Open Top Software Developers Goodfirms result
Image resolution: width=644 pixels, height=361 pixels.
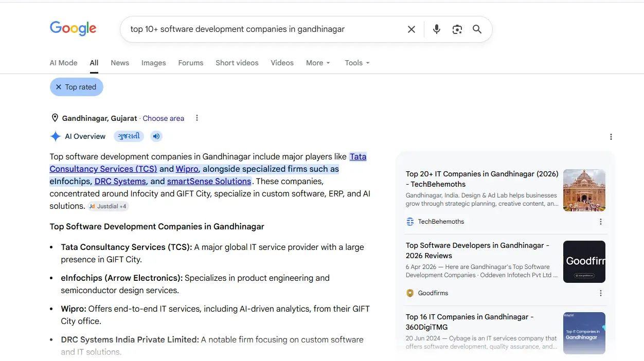click(x=477, y=250)
